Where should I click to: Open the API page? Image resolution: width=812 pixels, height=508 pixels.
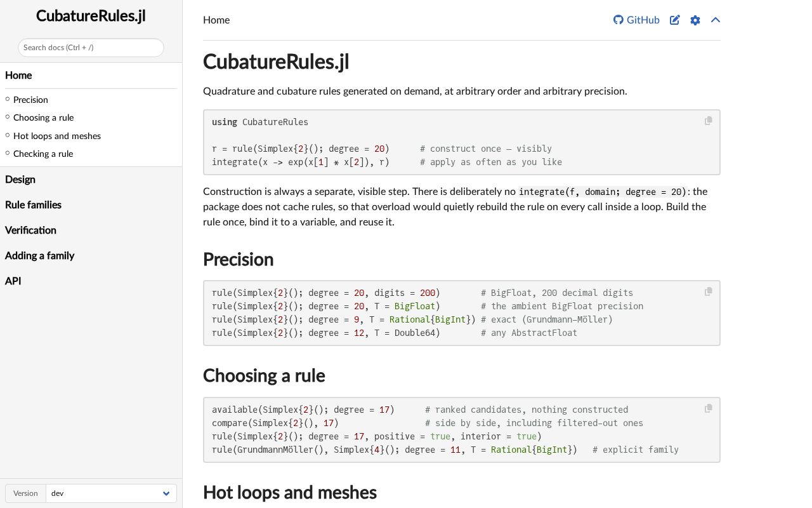coord(91,281)
